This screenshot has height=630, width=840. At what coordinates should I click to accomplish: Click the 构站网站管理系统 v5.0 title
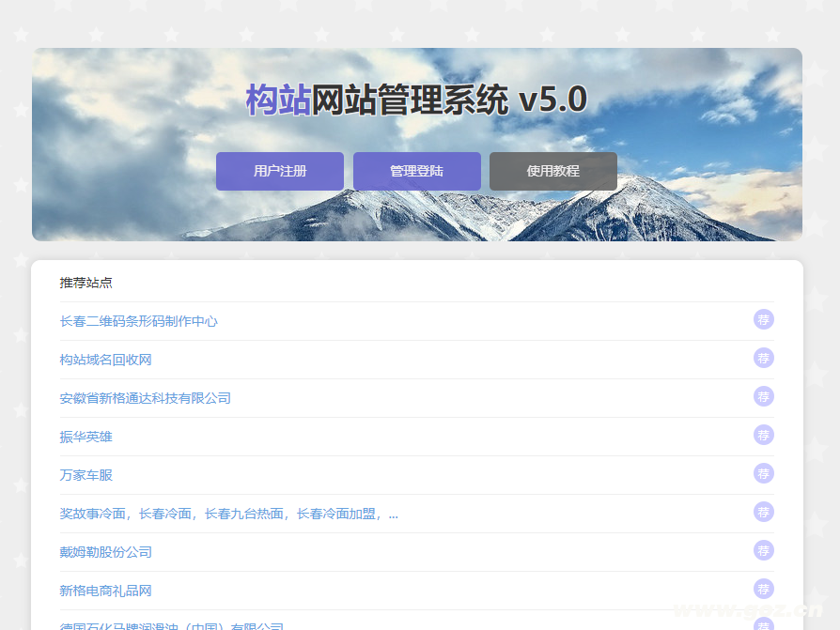click(416, 100)
